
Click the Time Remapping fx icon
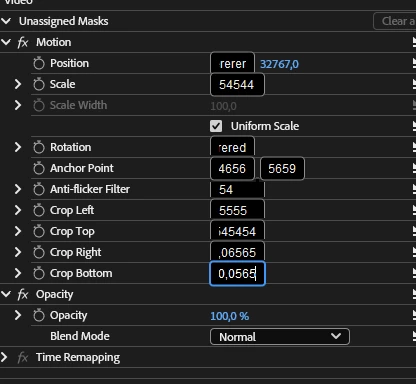(x=23, y=357)
